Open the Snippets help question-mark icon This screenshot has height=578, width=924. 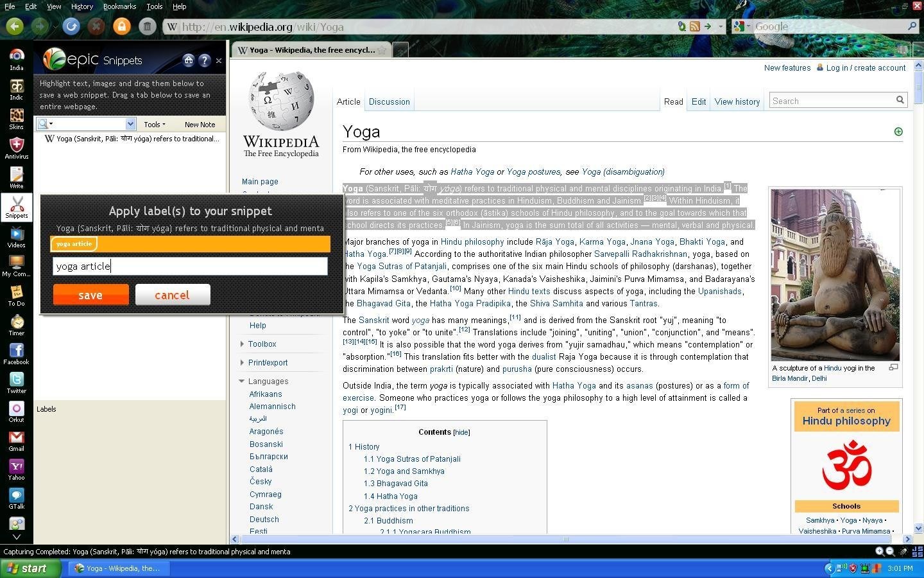(205, 60)
